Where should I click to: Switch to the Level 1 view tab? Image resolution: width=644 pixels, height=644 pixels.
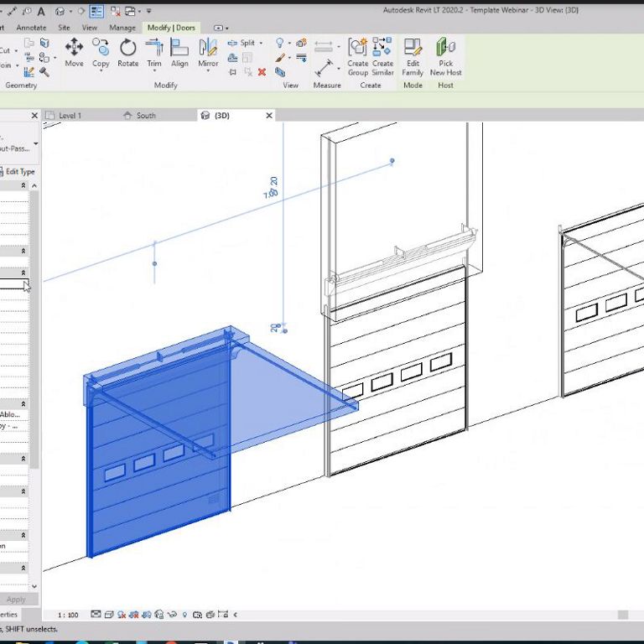click(70, 116)
